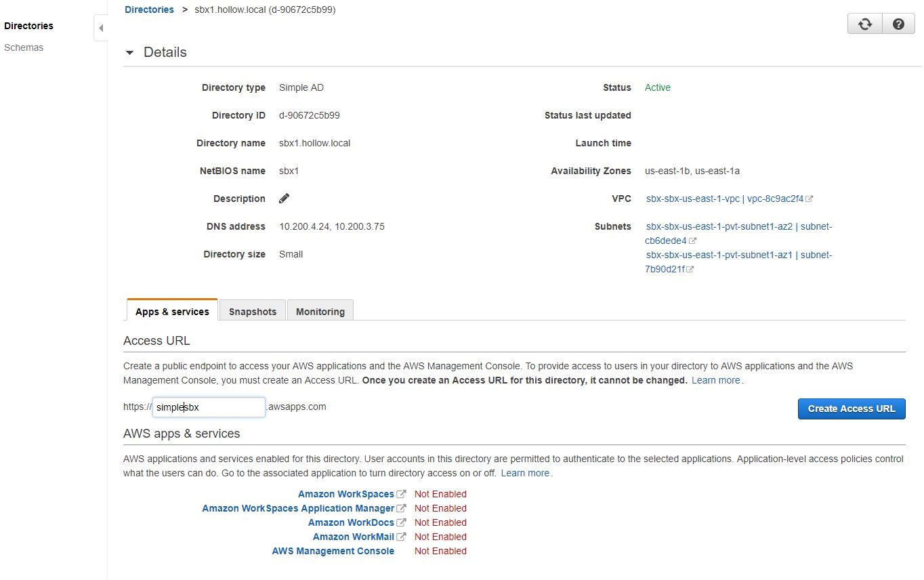This screenshot has height=580, width=924.
Task: Collapse the left navigation sidebar arrow
Action: tap(101, 28)
